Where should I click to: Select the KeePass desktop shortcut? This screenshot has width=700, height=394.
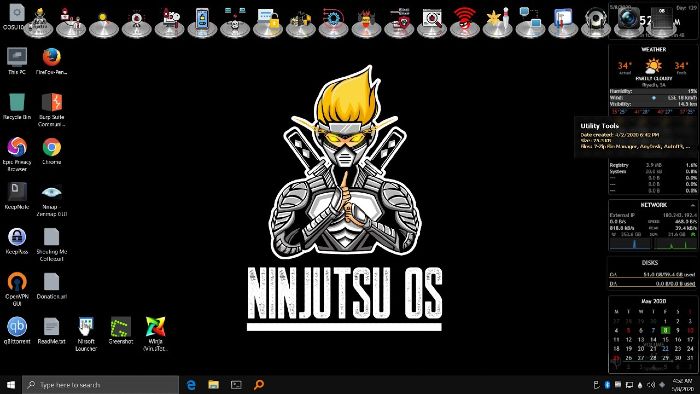(17, 241)
